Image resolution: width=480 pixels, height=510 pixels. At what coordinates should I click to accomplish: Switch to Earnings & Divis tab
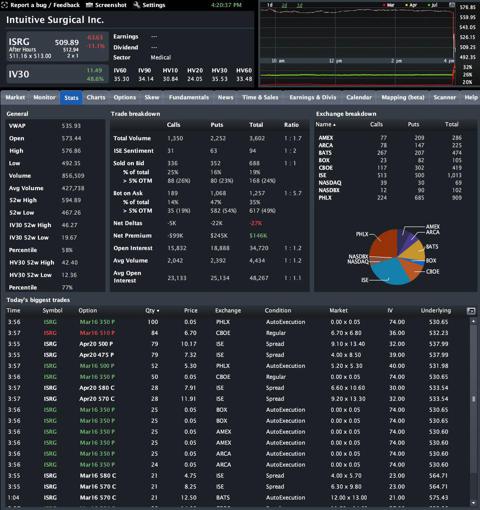313,98
